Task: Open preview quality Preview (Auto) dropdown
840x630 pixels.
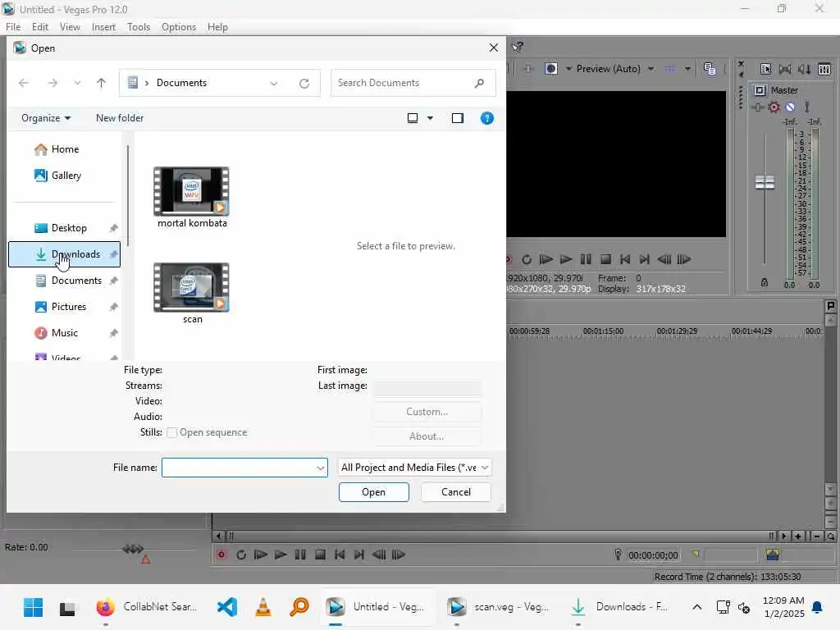Action: (614, 69)
